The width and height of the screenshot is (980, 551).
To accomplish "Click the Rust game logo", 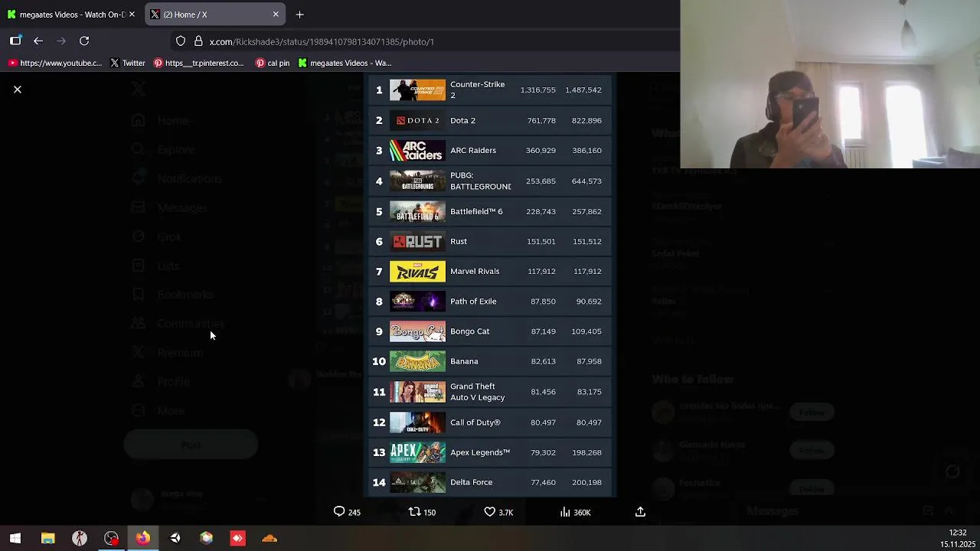I will pyautogui.click(x=417, y=242).
